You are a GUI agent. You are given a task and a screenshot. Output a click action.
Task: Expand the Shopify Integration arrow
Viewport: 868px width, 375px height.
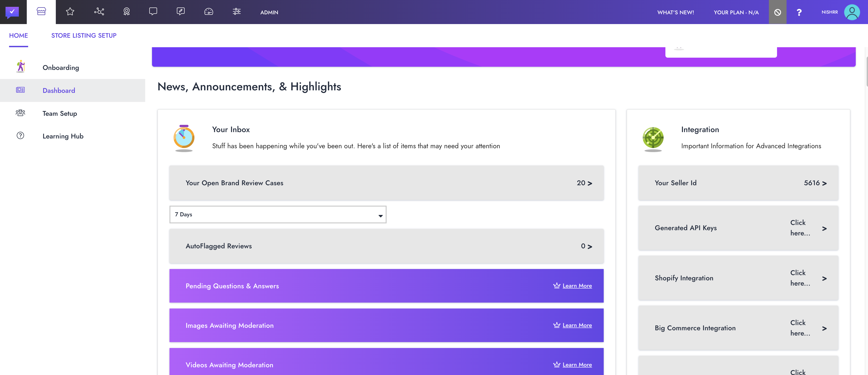point(824,279)
